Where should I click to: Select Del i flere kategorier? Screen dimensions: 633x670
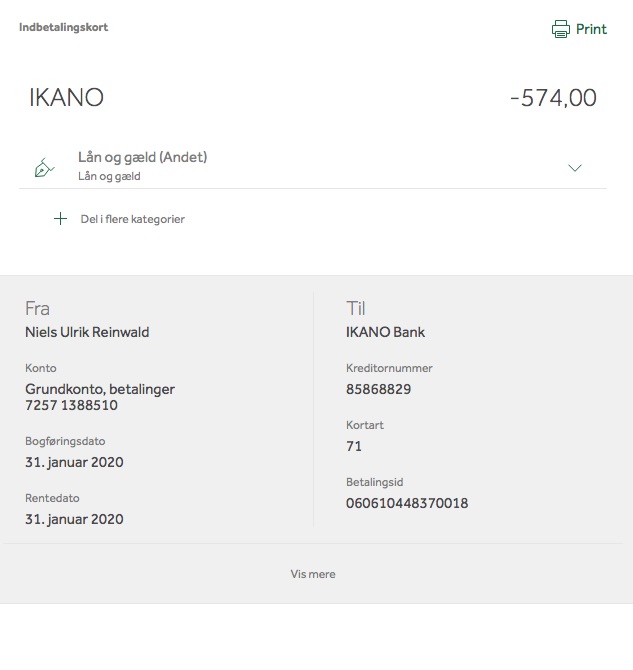click(132, 219)
